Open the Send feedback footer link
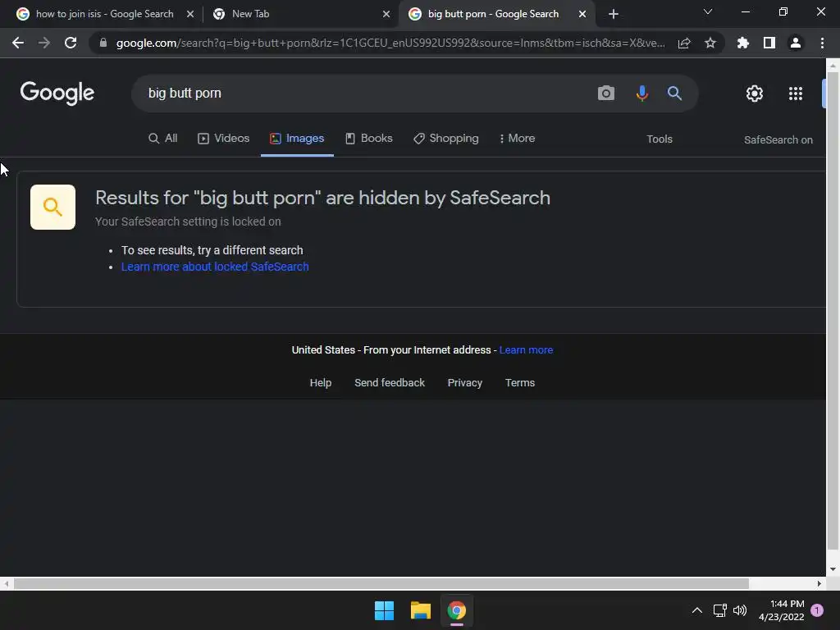 (x=390, y=382)
